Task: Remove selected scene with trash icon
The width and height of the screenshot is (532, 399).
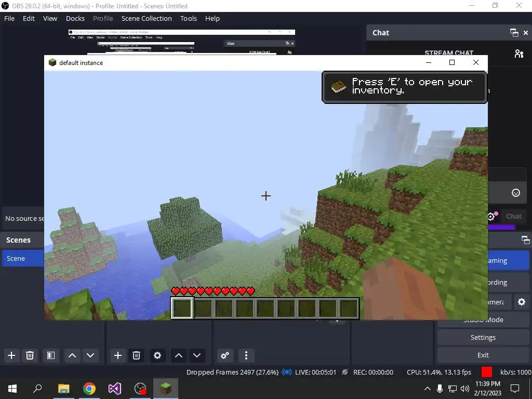Action: click(30, 355)
